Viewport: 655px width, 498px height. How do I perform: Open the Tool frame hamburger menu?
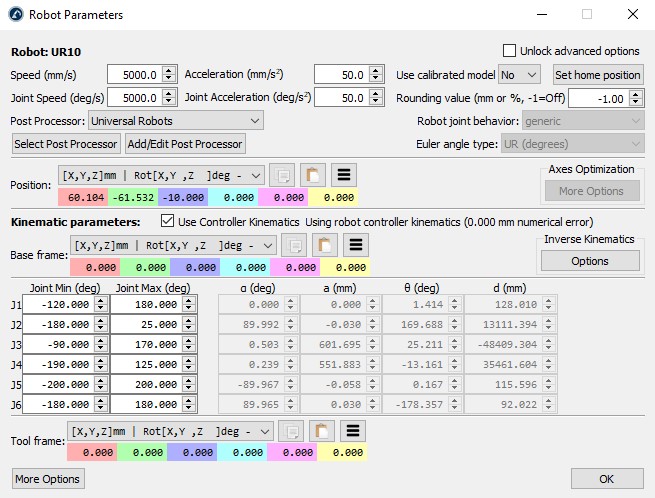click(351, 431)
